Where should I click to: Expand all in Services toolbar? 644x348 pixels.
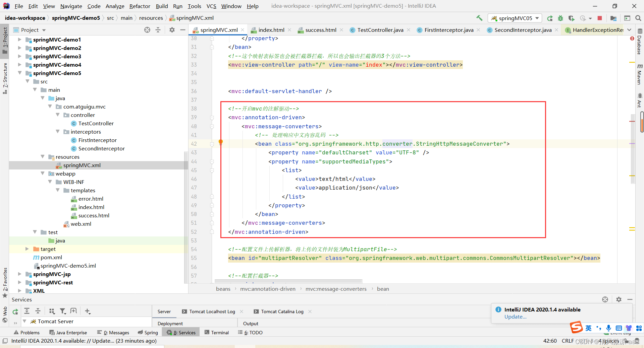pos(27,311)
